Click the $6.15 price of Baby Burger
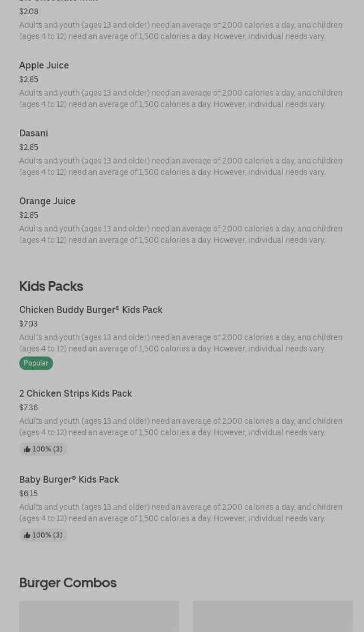The image size is (364, 632). tap(28, 494)
